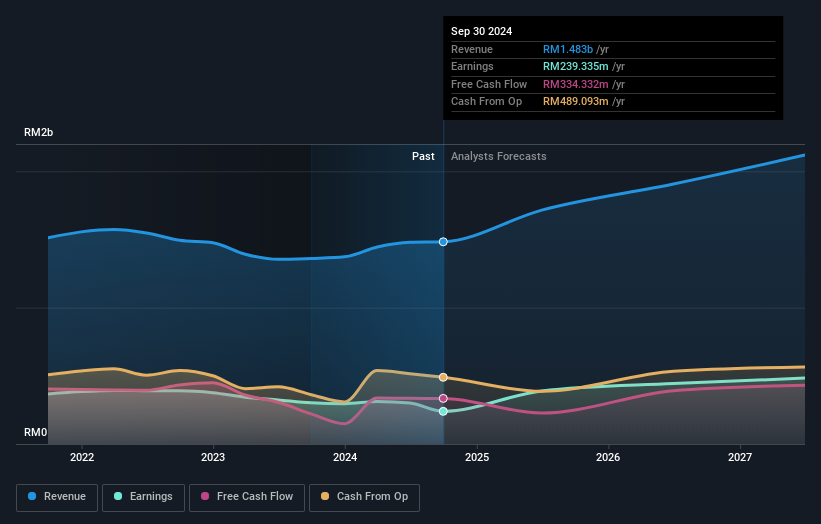Click the pink Free Cash Flow legend dot
Screen dimensions: 821x524
coord(205,496)
